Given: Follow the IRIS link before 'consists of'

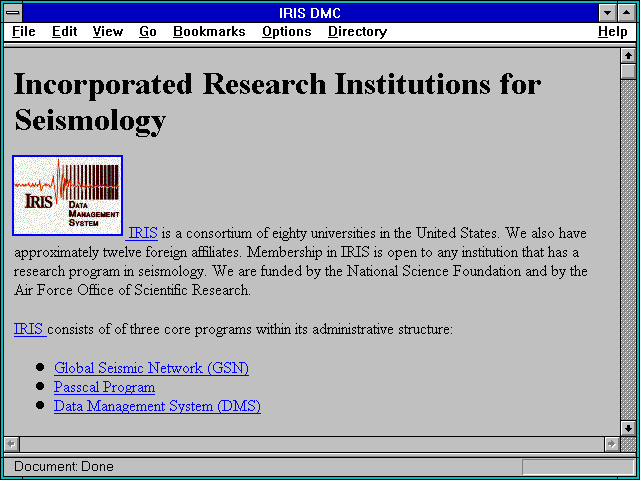Looking at the screenshot, I should click(30, 329).
